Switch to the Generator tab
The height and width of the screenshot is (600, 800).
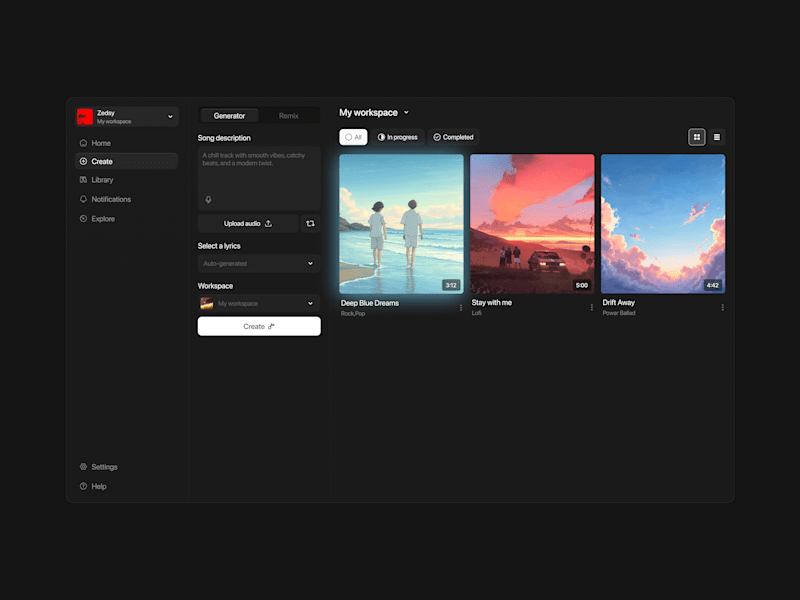[229, 116]
